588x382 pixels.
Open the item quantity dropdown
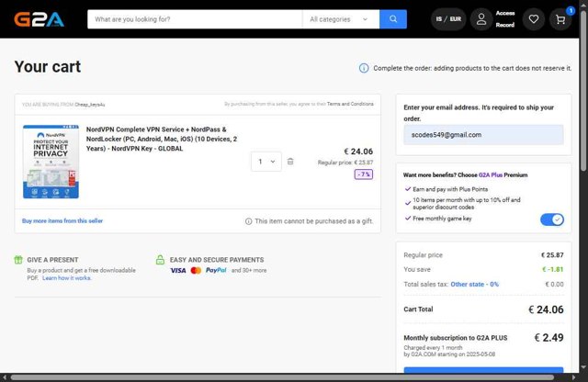tap(266, 162)
